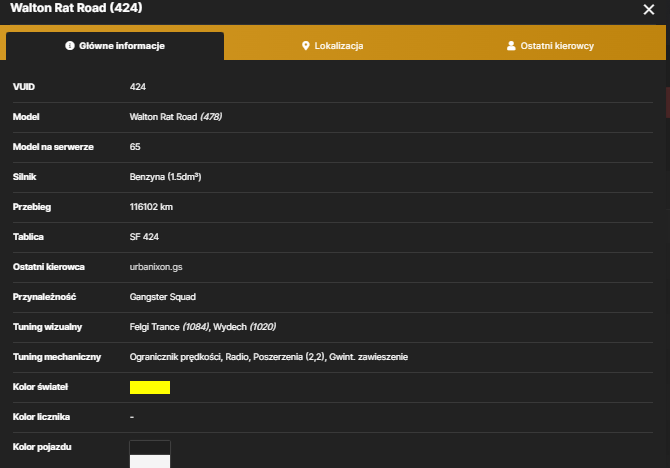Open the Ostatni kierowcy tab
670x468 pixels.
click(x=550, y=46)
